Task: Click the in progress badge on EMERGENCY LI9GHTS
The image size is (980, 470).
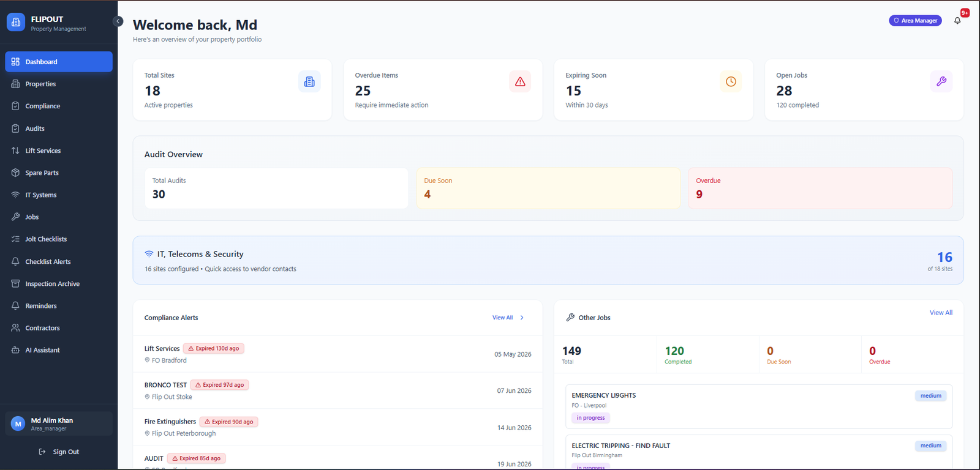Action: pyautogui.click(x=590, y=418)
